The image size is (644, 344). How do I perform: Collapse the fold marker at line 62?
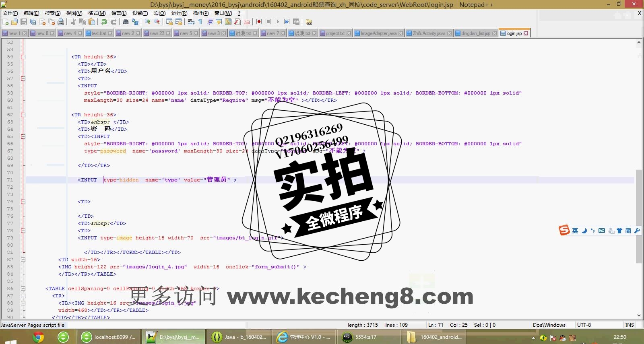point(23,115)
